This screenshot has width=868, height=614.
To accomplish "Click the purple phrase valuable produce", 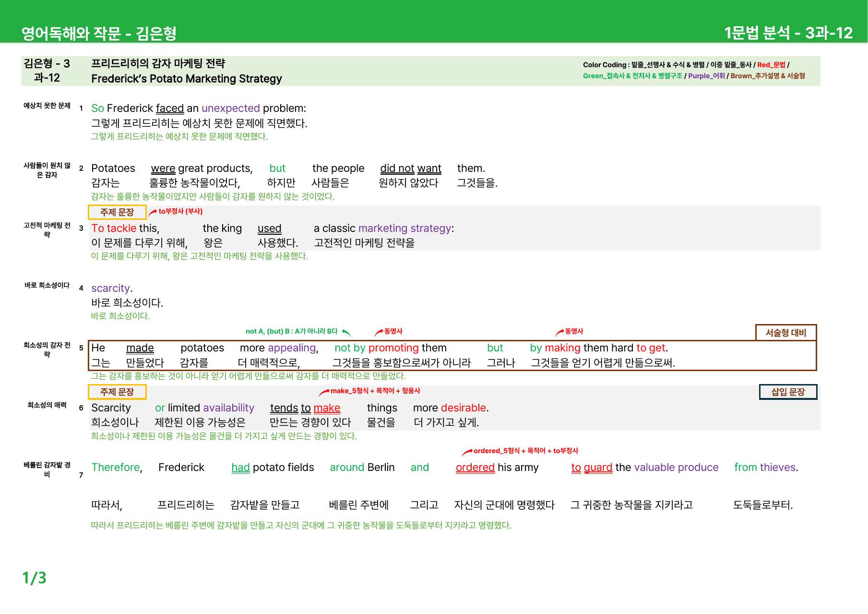I will coord(676,468).
